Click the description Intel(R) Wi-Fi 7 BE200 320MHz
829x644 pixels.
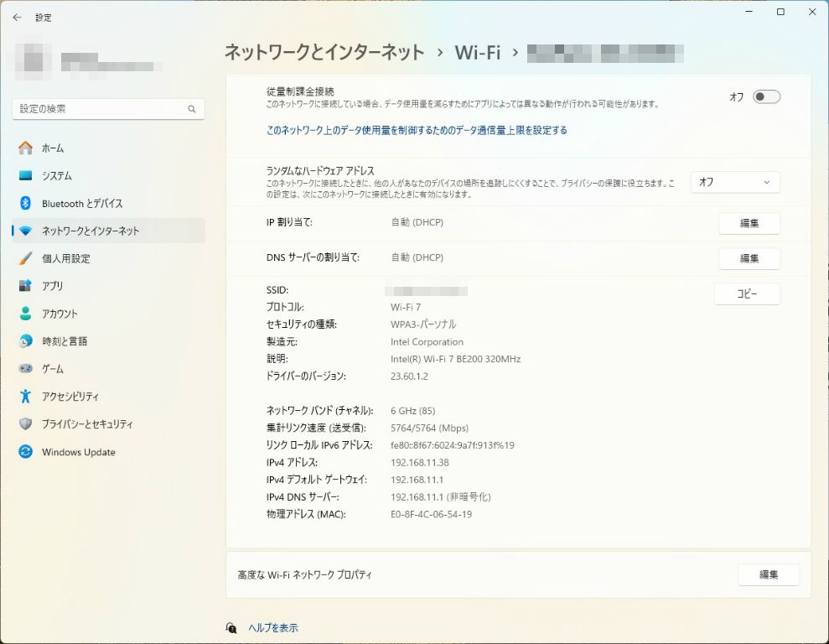coord(456,359)
